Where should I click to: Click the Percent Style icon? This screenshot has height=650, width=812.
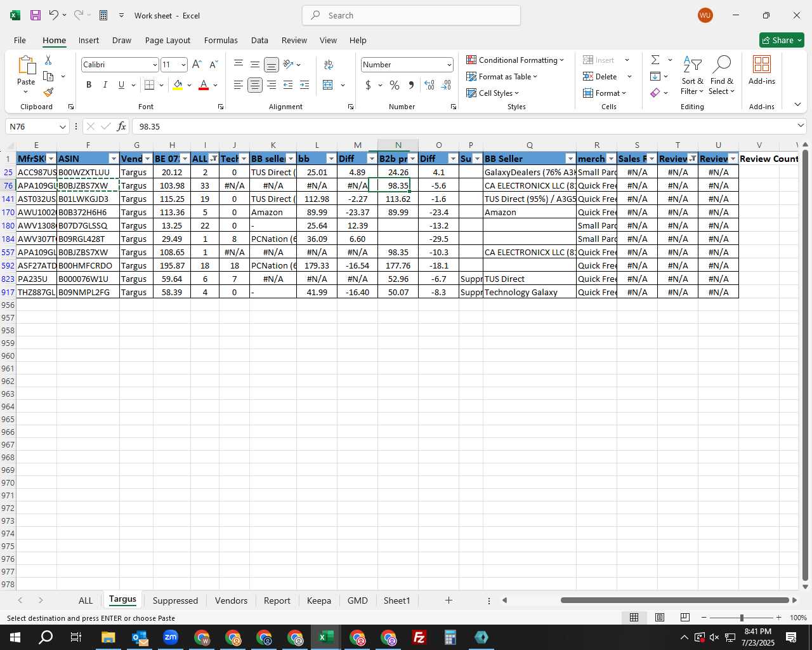pos(395,85)
